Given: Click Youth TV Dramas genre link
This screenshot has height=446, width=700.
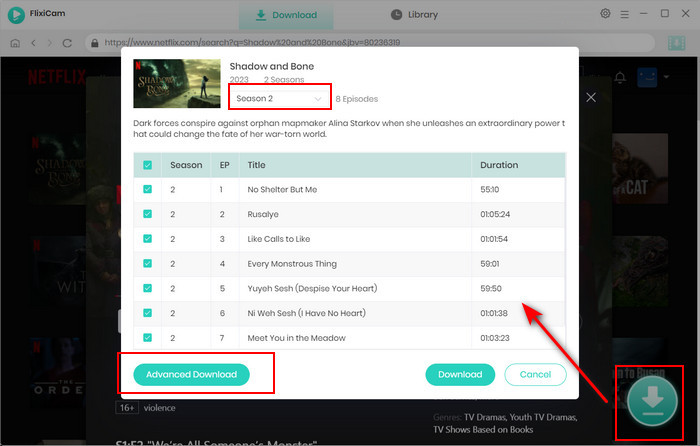Looking at the screenshot, I should click(543, 417).
